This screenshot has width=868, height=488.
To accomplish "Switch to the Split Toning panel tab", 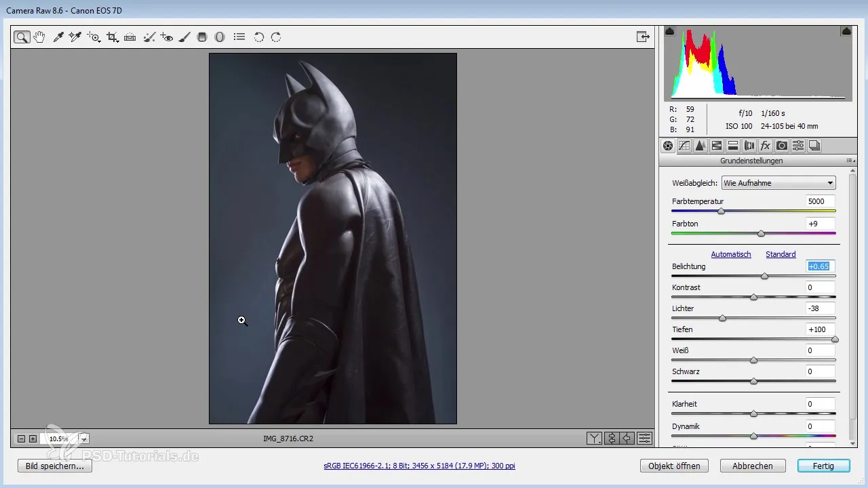I will (x=733, y=146).
